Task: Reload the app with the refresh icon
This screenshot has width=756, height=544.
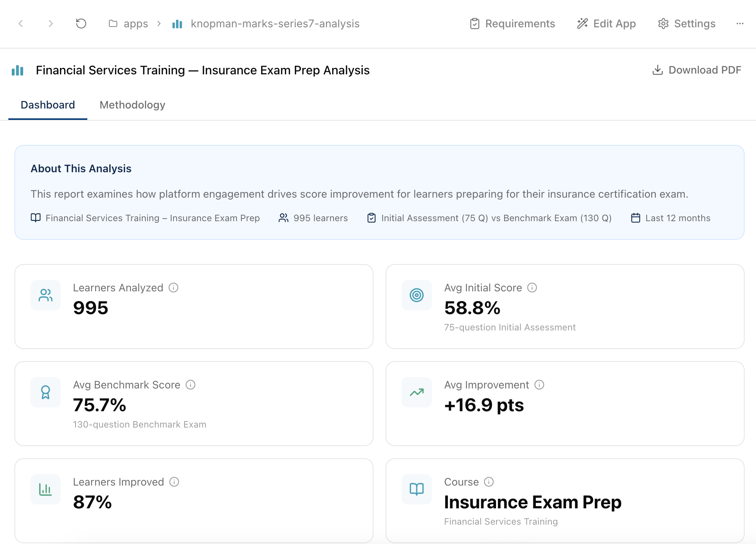Action: click(x=81, y=24)
